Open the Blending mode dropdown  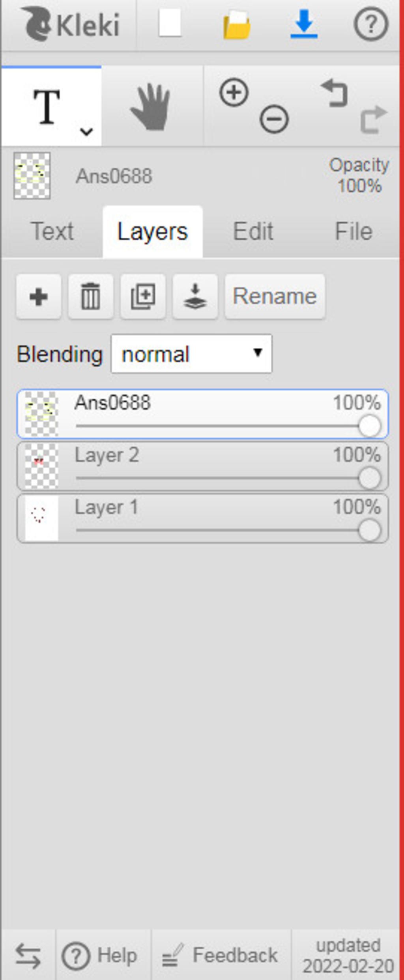coord(191,354)
